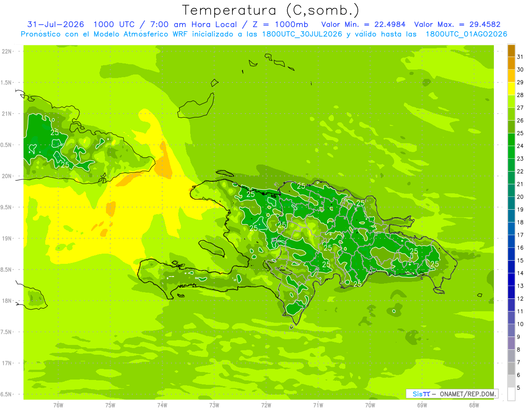Click the "18N" latitude label

(7, 301)
